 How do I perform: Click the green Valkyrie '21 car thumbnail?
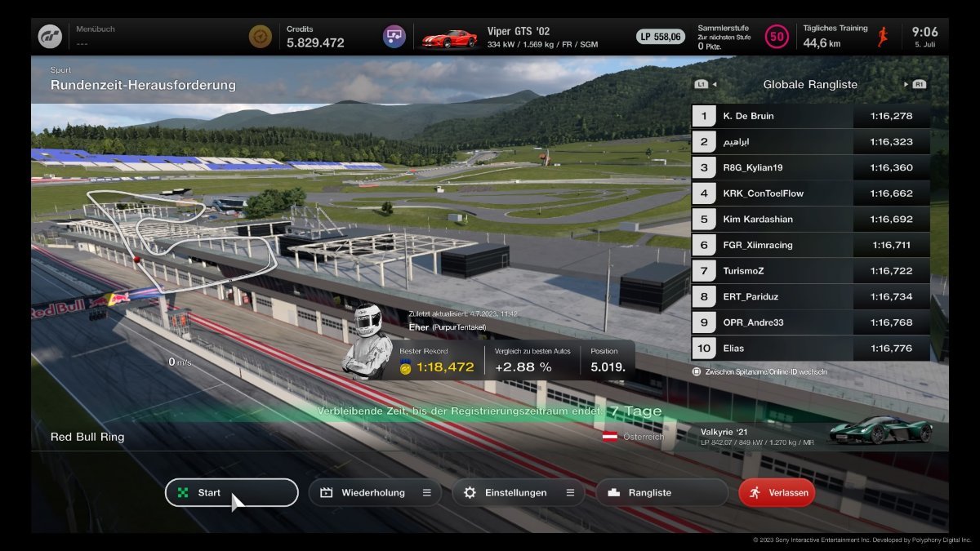[880, 430]
